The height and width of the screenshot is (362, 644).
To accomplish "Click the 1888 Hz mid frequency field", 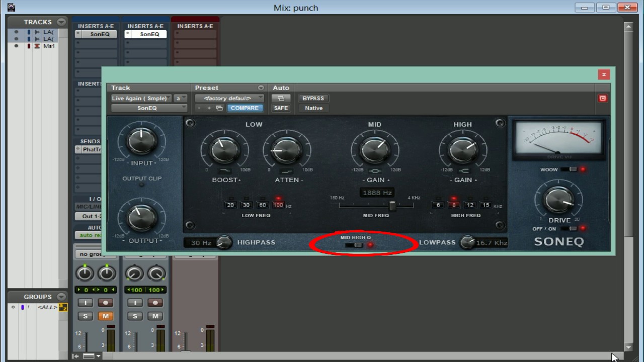I will [x=377, y=193].
